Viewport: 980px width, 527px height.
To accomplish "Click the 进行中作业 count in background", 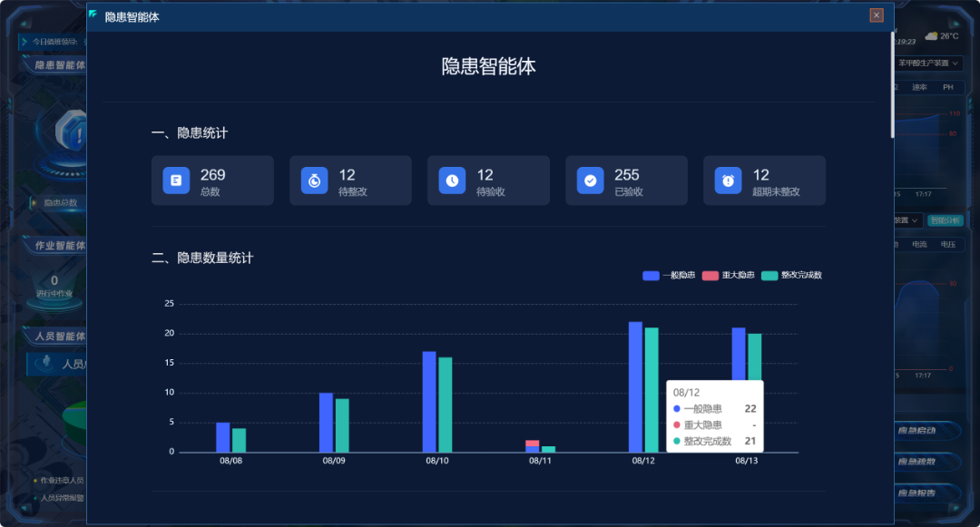I will [54, 281].
